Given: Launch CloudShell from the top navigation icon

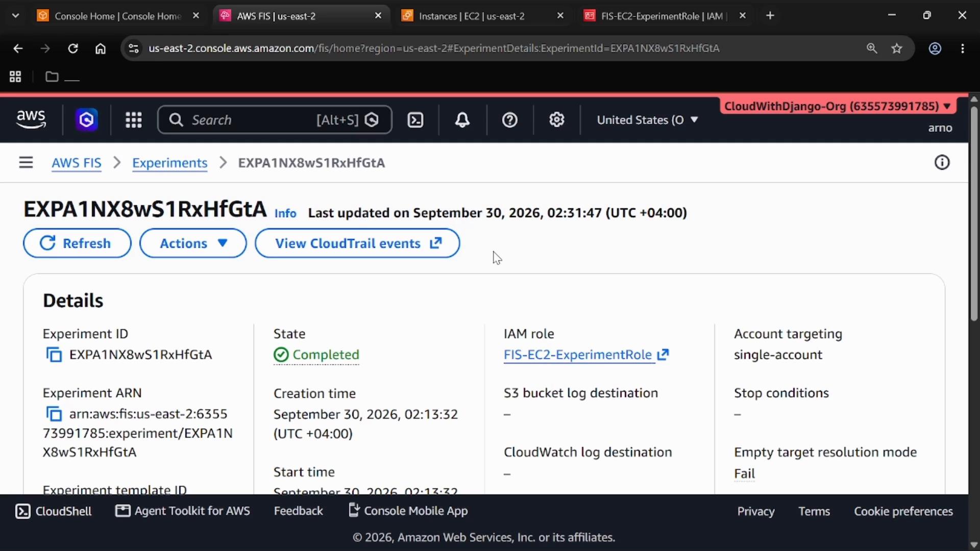Looking at the screenshot, I should click(x=415, y=120).
